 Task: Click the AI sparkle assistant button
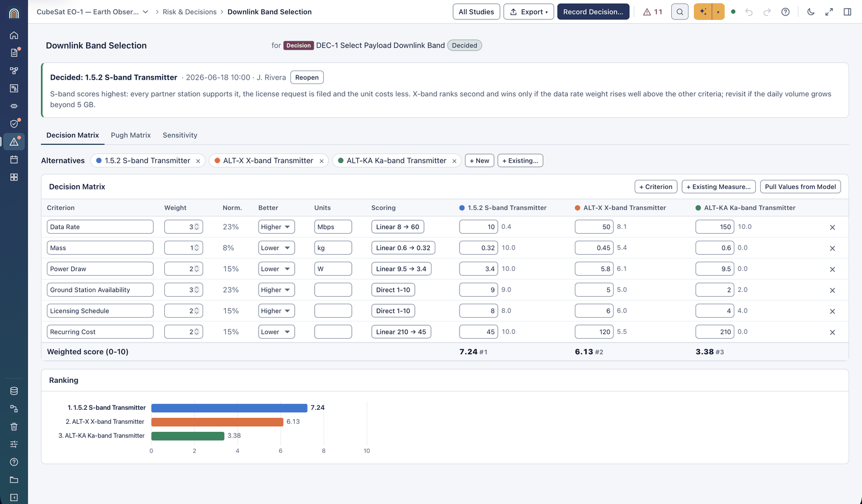703,12
